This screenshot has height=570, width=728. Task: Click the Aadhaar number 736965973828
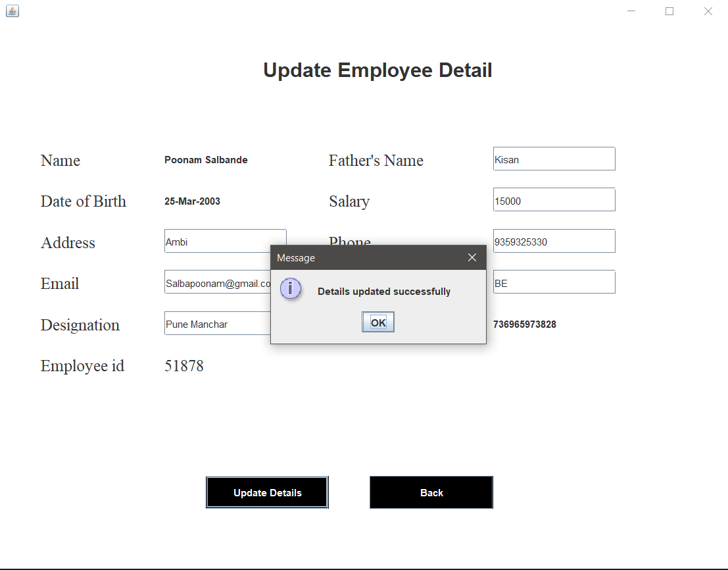[x=524, y=324]
